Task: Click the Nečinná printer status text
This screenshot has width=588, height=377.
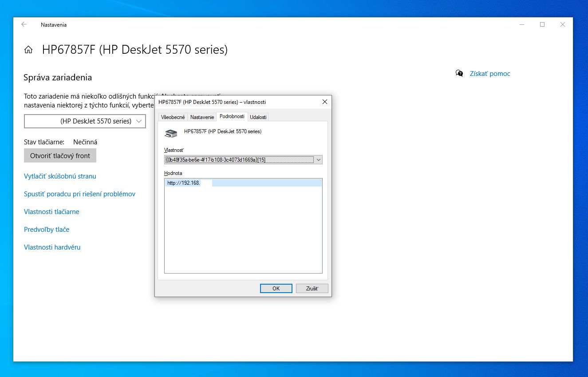Action: point(85,142)
